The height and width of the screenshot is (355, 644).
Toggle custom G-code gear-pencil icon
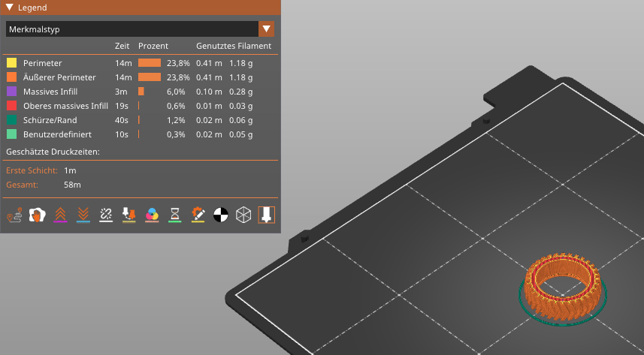pos(198,215)
